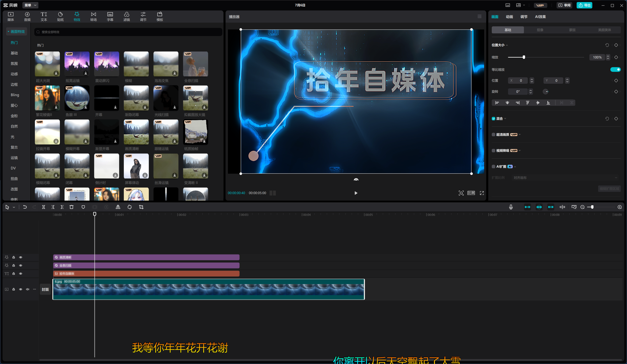This screenshot has width=627, height=364.
Task: Collapse the 画面特效 category
Action: point(8,32)
